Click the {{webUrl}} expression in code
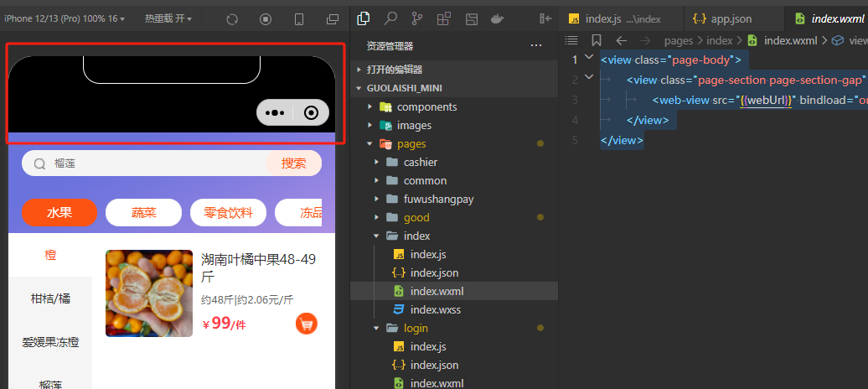The image size is (868, 389). click(x=766, y=100)
